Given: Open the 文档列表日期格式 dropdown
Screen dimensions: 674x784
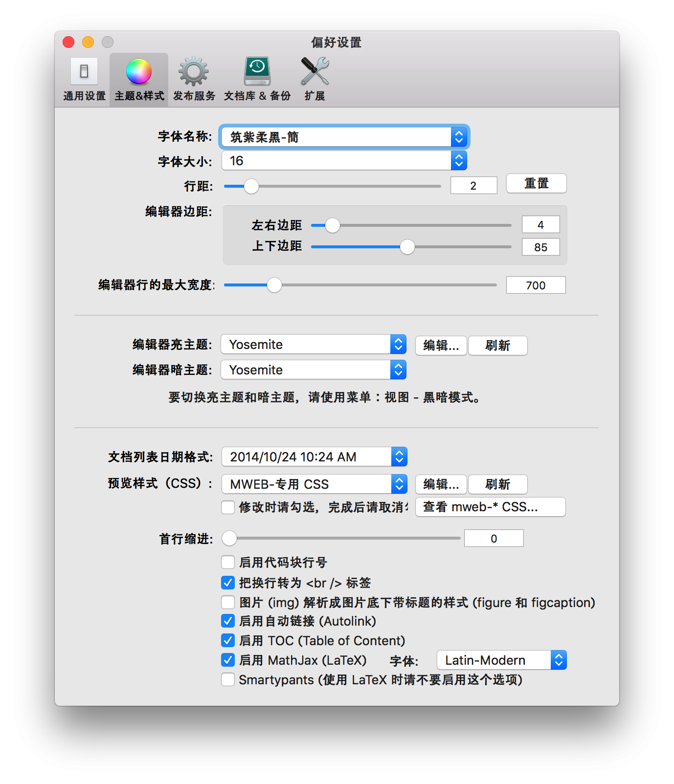Looking at the screenshot, I should point(315,457).
